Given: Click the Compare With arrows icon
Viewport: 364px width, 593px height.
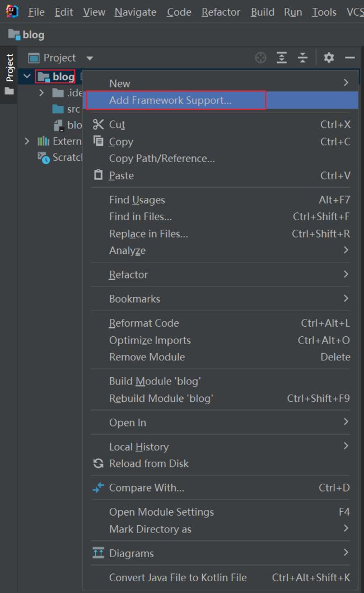Looking at the screenshot, I should click(x=98, y=488).
